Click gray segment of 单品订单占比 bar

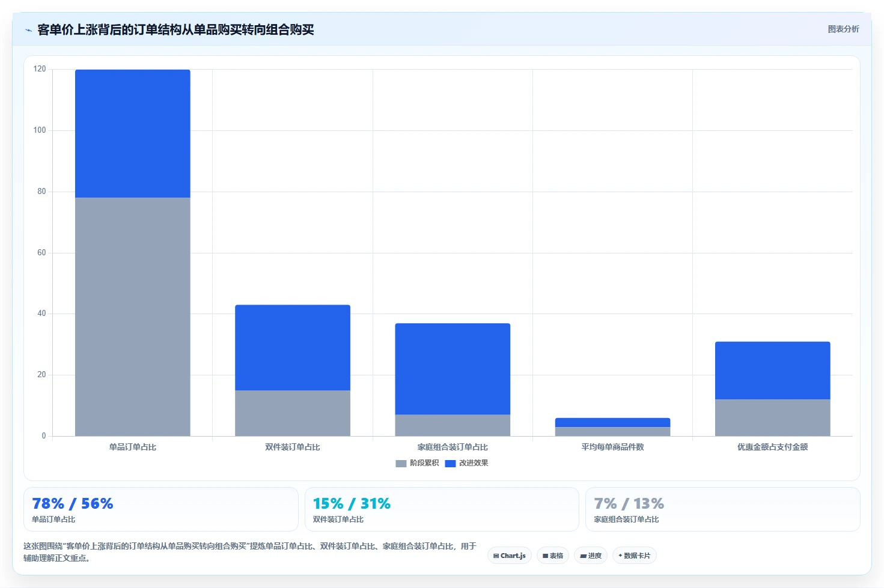coord(133,317)
